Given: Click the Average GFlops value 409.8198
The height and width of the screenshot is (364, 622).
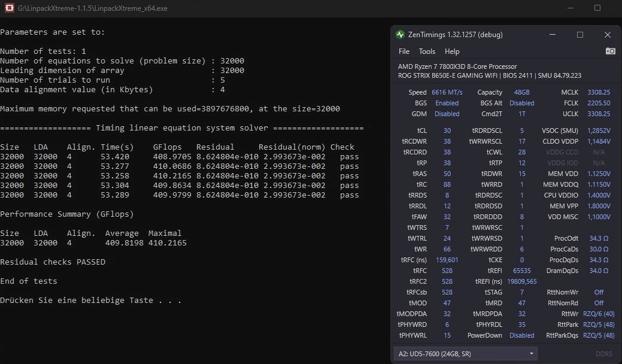Looking at the screenshot, I should 124,242.
